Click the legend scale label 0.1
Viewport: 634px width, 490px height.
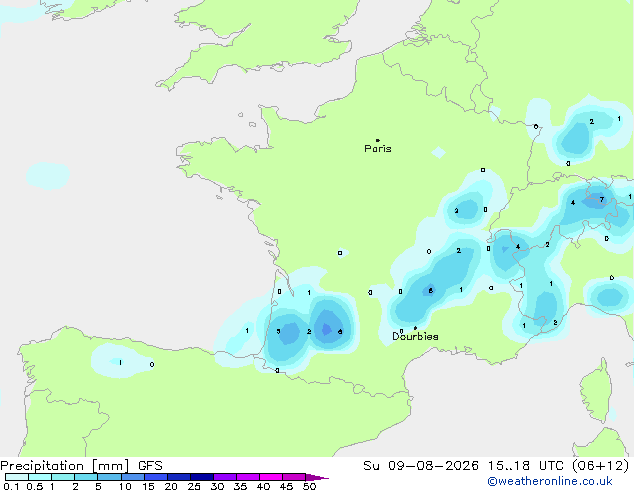pyautogui.click(x=11, y=486)
